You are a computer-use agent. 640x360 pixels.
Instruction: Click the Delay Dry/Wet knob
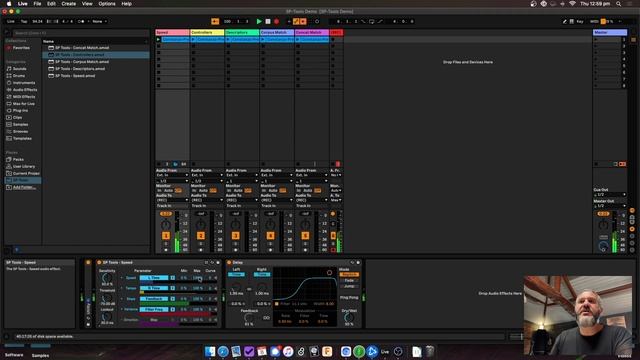pyautogui.click(x=349, y=317)
